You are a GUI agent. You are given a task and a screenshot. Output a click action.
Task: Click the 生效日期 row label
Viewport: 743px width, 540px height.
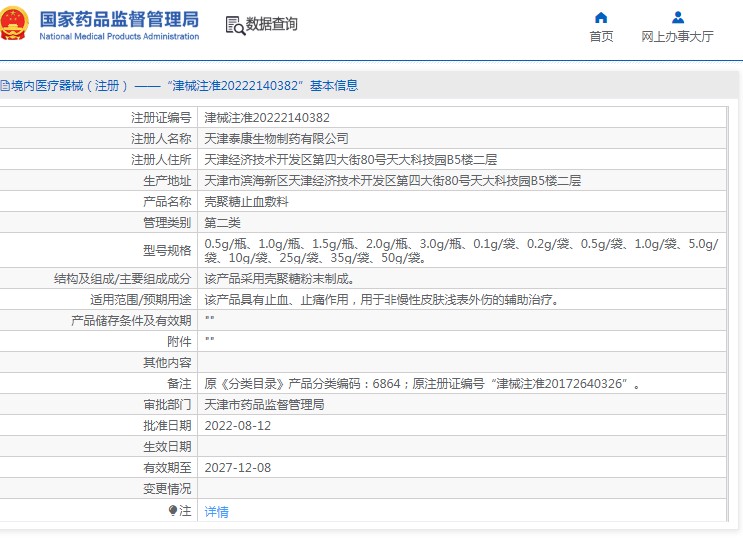click(167, 447)
